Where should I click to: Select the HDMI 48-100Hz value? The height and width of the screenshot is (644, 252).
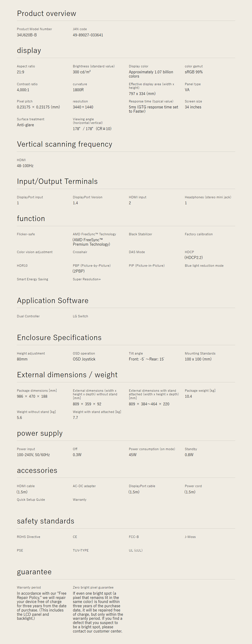(25, 166)
